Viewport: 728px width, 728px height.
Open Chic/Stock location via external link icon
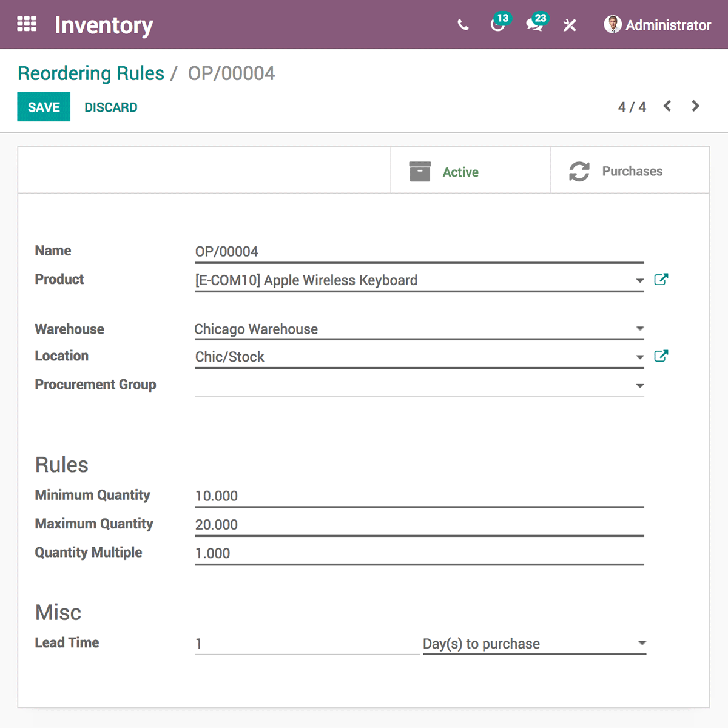tap(661, 356)
